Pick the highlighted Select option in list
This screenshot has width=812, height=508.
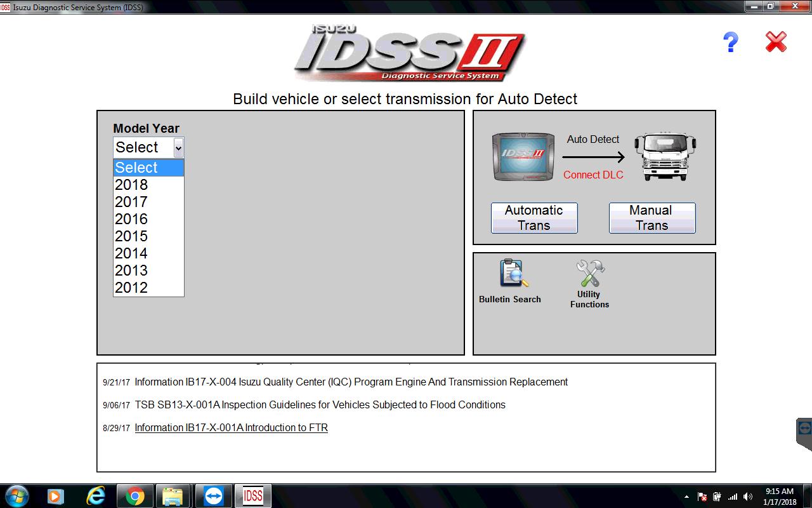pos(148,168)
